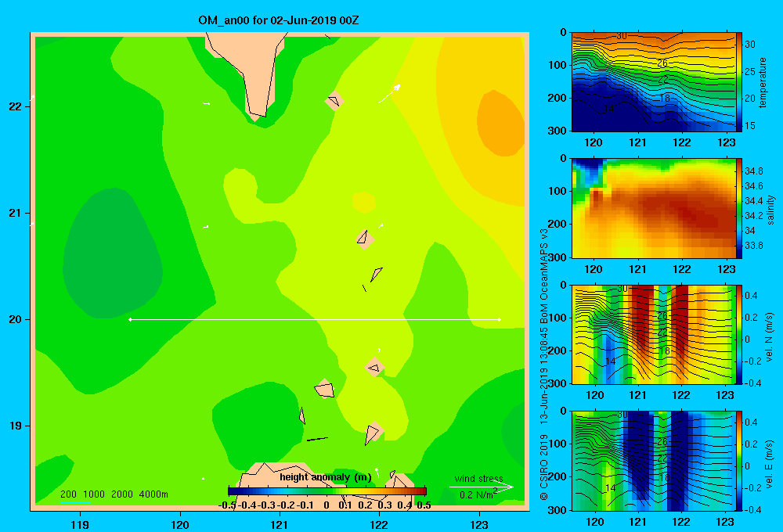
Task: Click the "0.4" tick on the vel. N scale
Action: [752, 296]
